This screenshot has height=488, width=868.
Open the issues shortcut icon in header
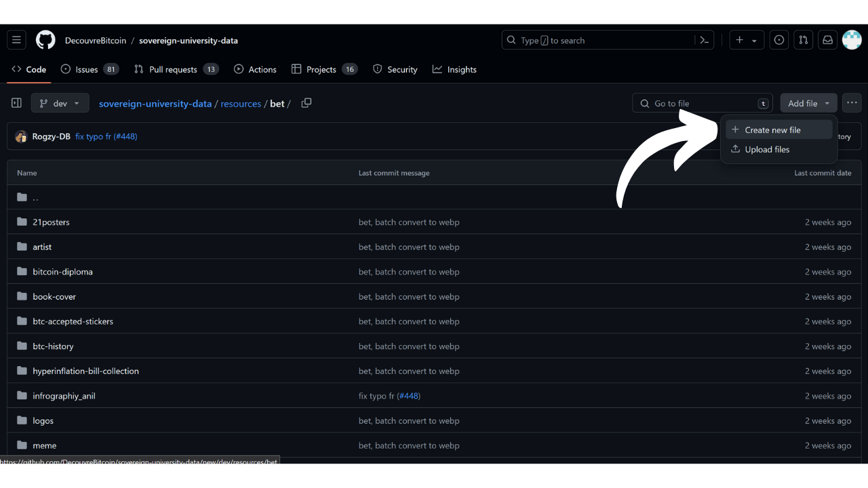click(x=779, y=40)
